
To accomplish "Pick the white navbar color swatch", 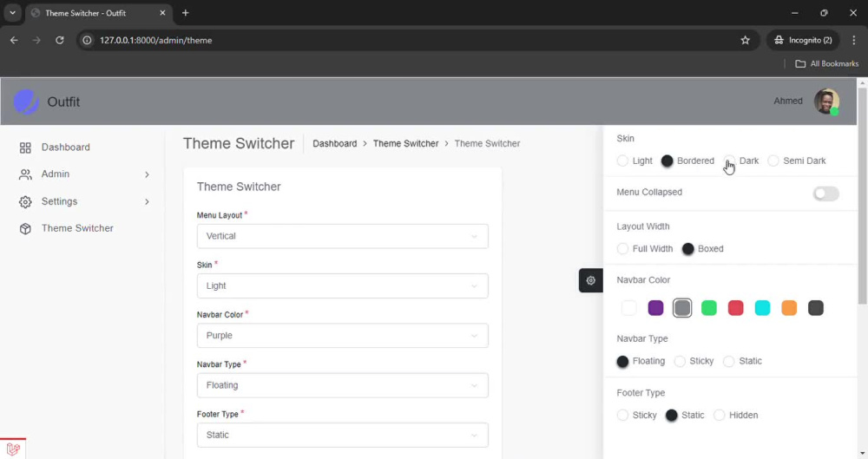I will (628, 308).
